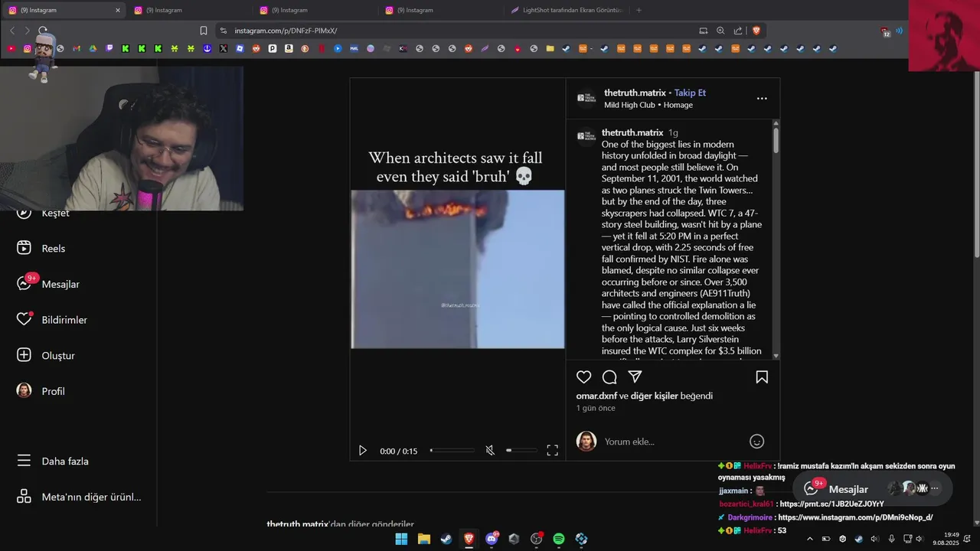
Task: Open File Explorer from taskbar
Action: 424,539
